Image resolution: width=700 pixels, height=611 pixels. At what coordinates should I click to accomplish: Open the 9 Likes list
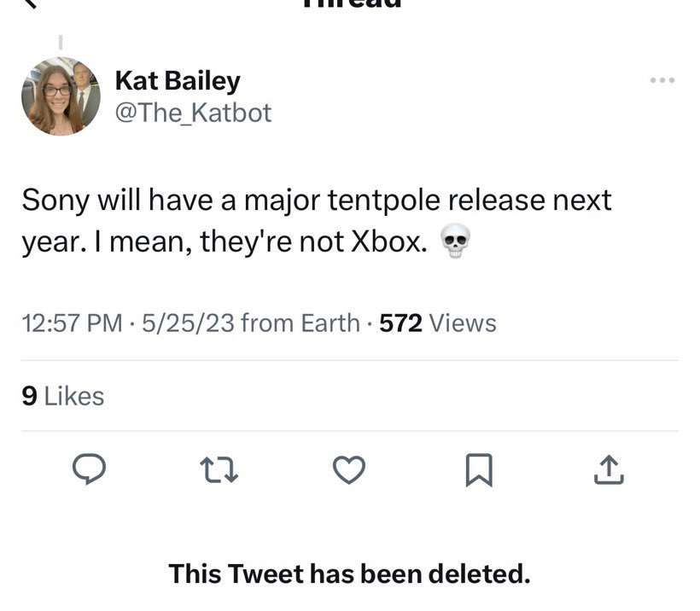pyautogui.click(x=62, y=396)
